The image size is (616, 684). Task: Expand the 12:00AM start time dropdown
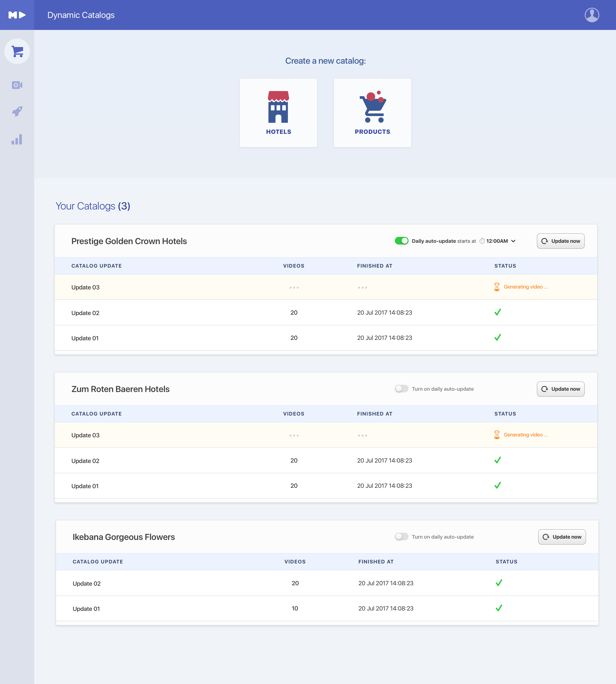point(497,241)
